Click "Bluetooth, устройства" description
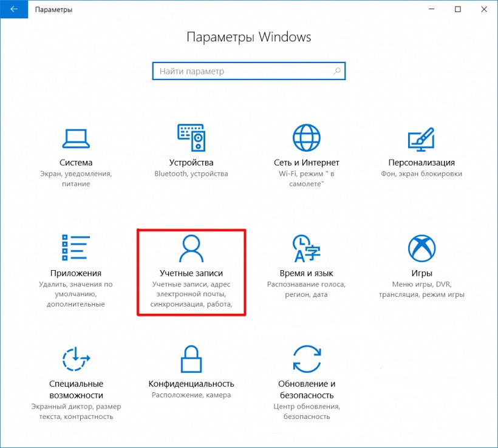 pos(191,174)
